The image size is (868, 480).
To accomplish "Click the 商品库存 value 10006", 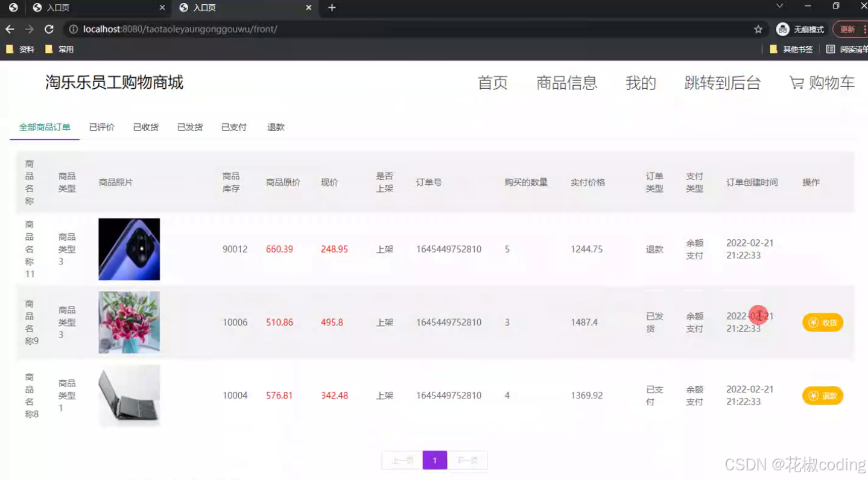I will 235,322.
